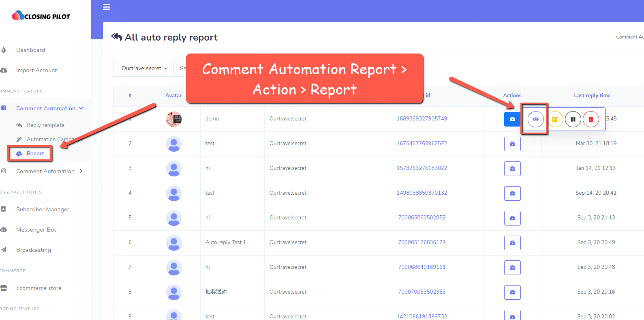This screenshot has height=320, width=644.
Task: Open actions menu for the demo row
Action: (x=512, y=119)
